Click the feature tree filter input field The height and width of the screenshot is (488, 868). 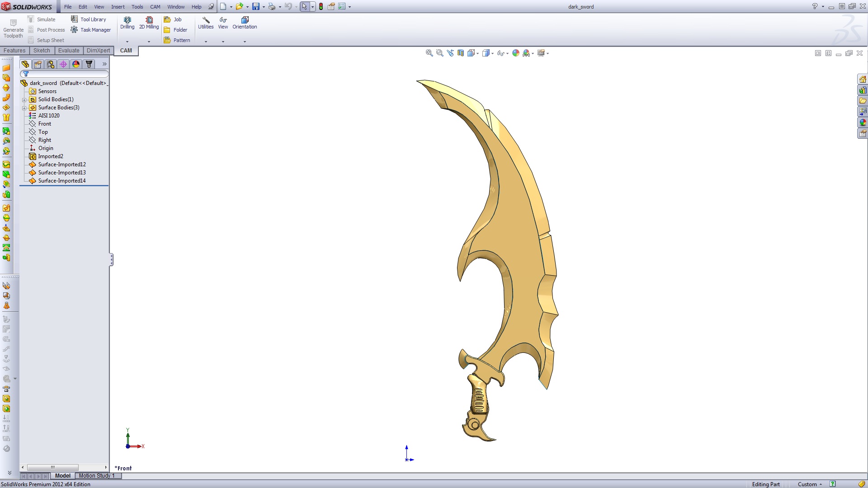(64, 74)
